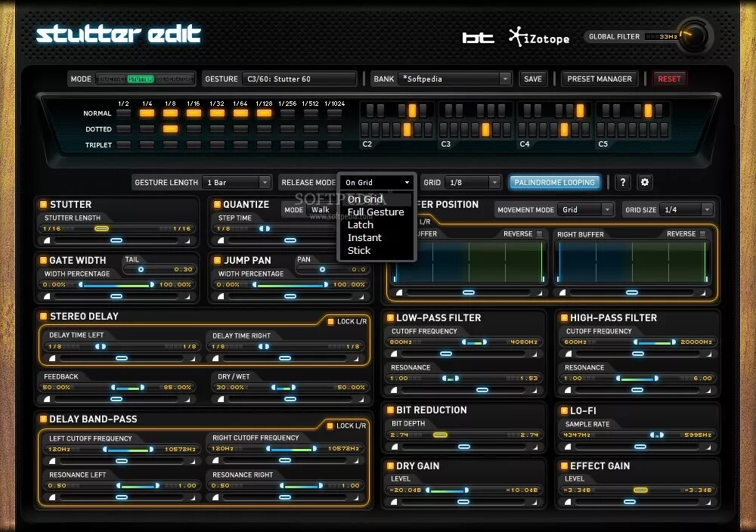Click the right buffer waveform display
The height and width of the screenshot is (532, 756).
click(x=632, y=261)
